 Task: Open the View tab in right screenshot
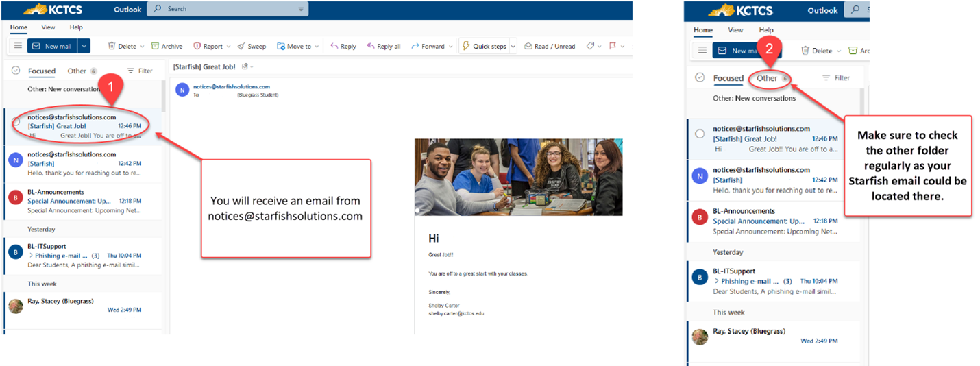coord(735,30)
